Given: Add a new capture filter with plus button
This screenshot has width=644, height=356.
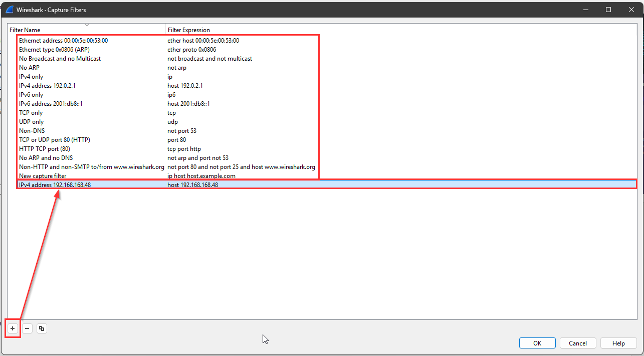Looking at the screenshot, I should (13, 328).
